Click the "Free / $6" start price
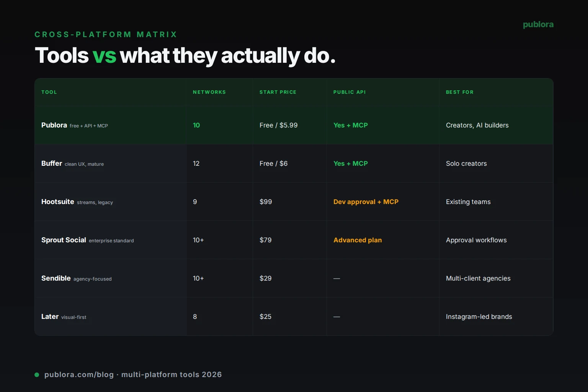 point(274,163)
